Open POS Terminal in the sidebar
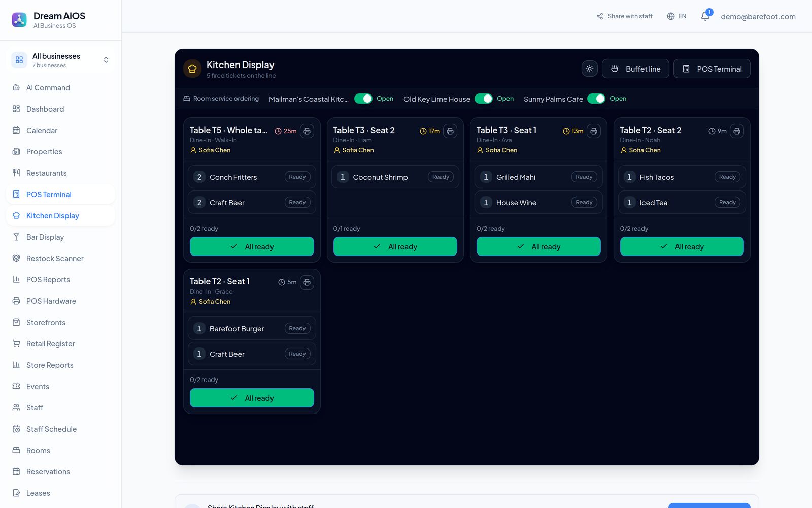812x508 pixels. point(61,195)
